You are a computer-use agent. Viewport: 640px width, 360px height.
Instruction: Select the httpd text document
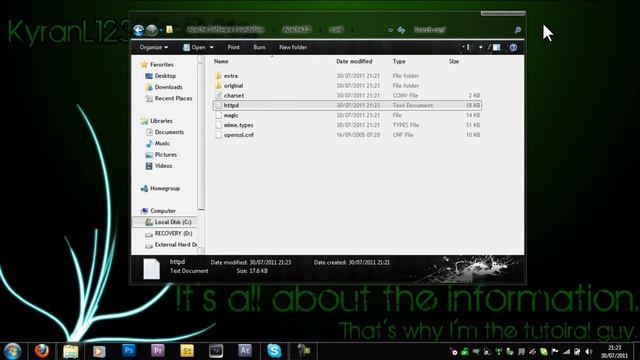point(347,105)
